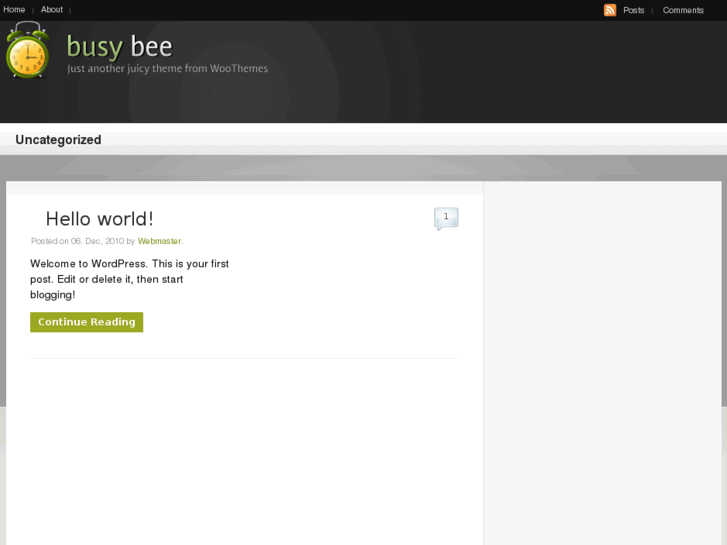Image resolution: width=727 pixels, height=545 pixels.
Task: Click the busy bee site title
Action: 120,47
